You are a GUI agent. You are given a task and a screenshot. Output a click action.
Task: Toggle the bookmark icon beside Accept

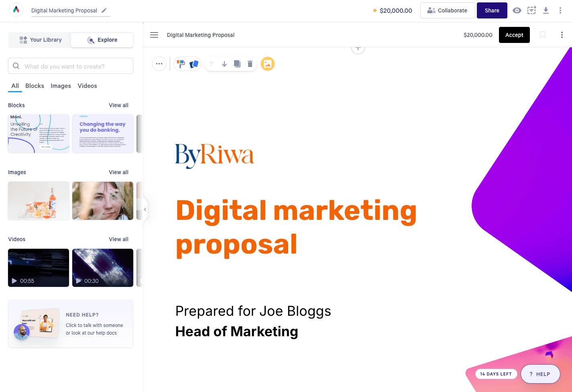pyautogui.click(x=543, y=35)
